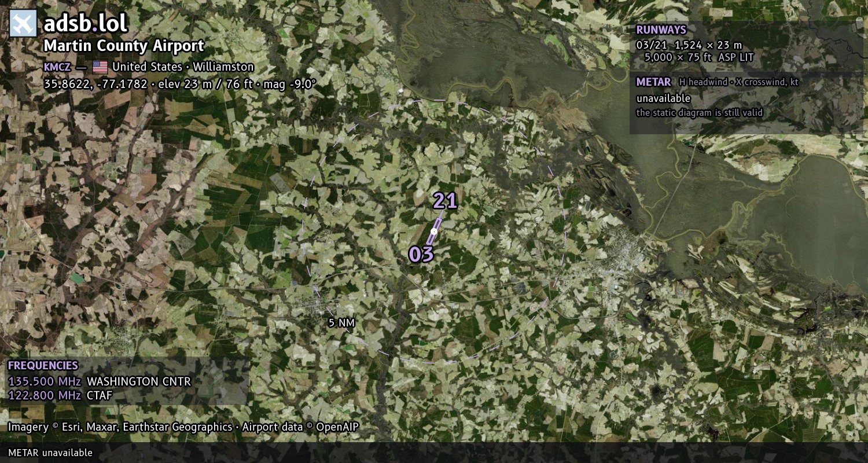Click the runway 21 end label
The height and width of the screenshot is (463, 868).
pos(446,201)
